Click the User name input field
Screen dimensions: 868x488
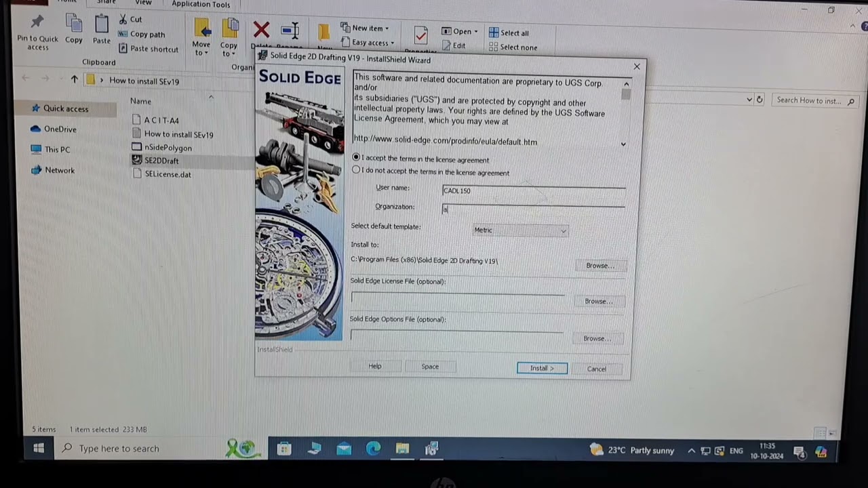pyautogui.click(x=534, y=190)
